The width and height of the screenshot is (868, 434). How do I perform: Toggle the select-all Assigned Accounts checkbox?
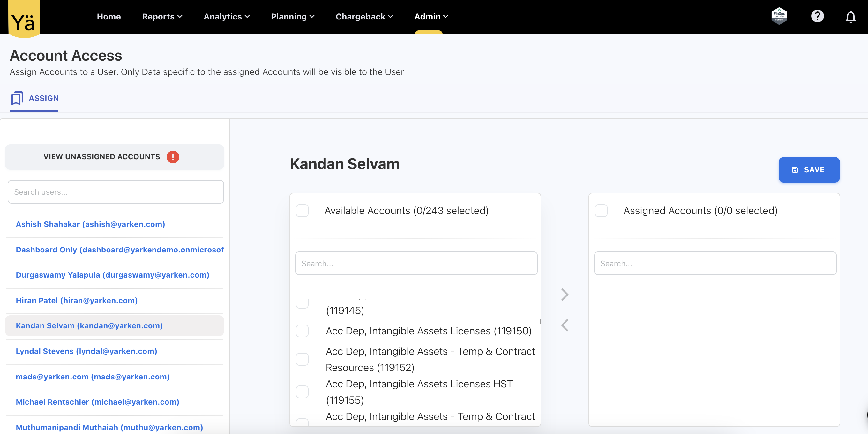[601, 211]
